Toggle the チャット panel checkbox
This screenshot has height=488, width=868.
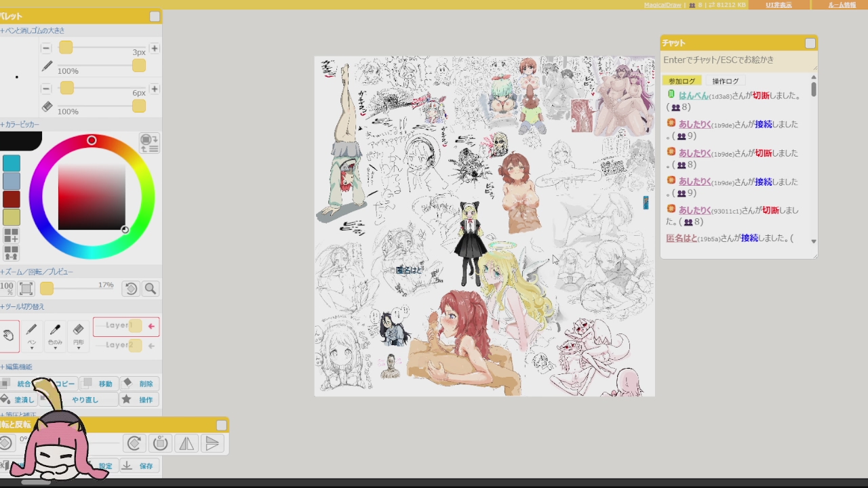tap(810, 43)
